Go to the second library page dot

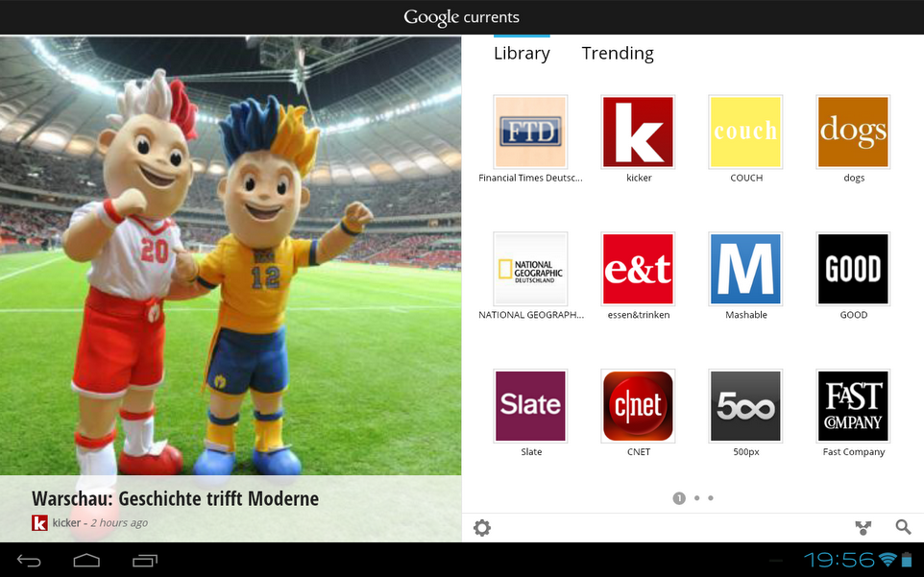[696, 498]
